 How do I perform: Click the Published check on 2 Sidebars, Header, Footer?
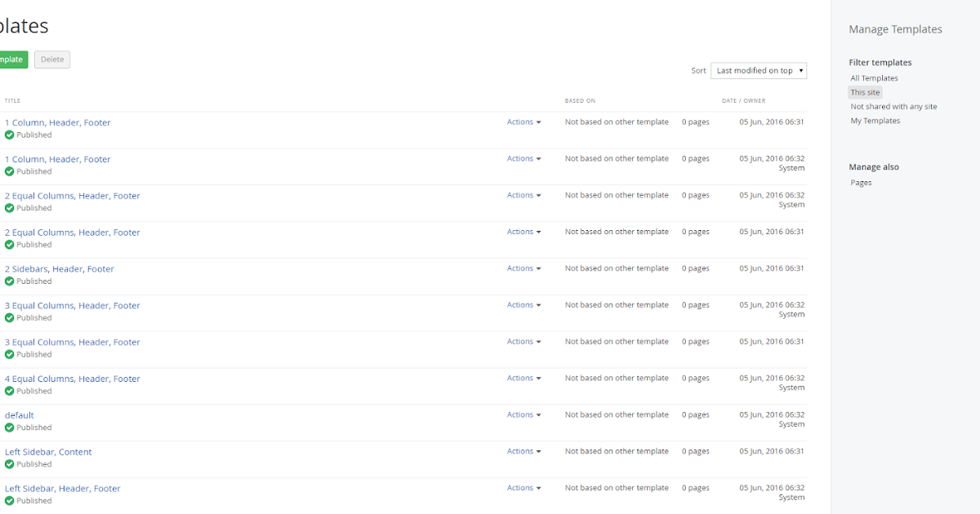coord(7,281)
